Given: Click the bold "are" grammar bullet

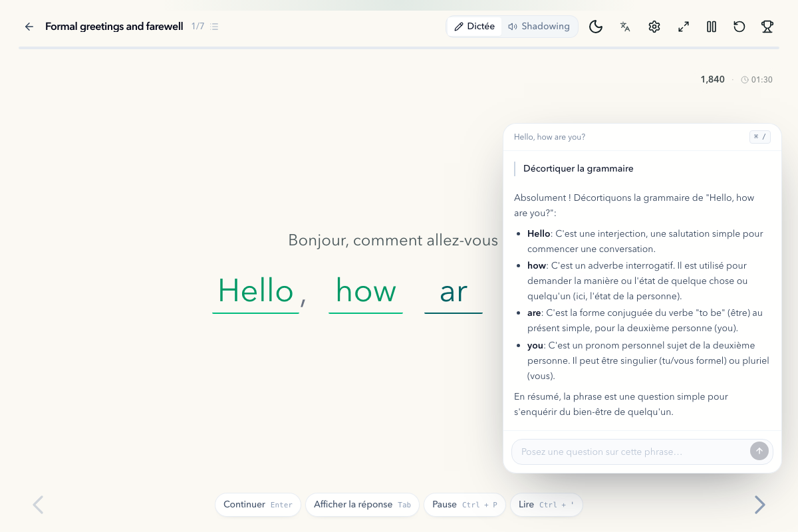Looking at the screenshot, I should tap(534, 313).
